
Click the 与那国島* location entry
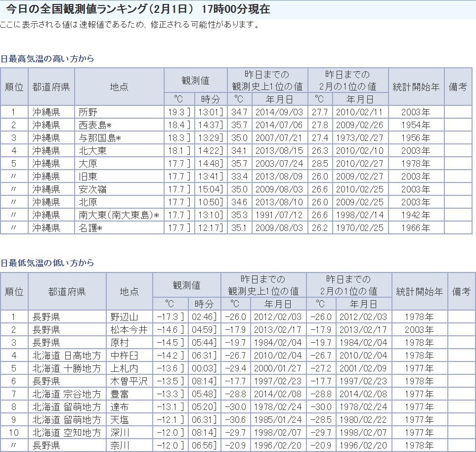point(100,138)
